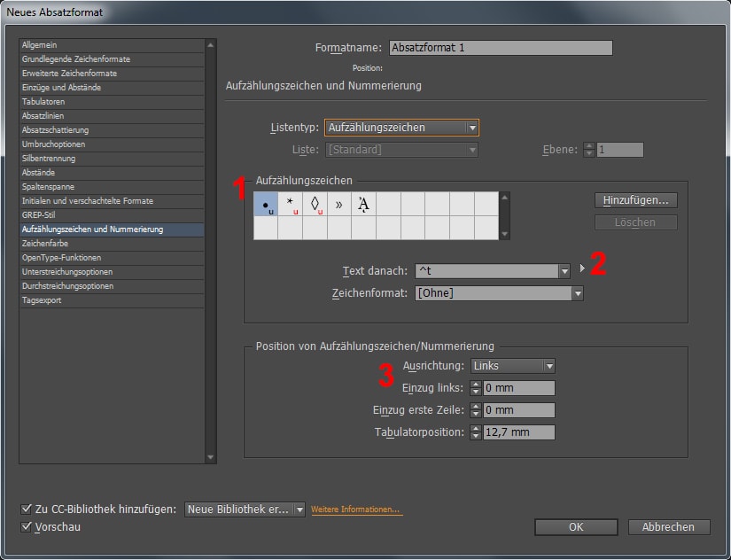Viewport: 731px width, 560px height.
Task: Open the GREP-Stil category
Action: (x=40, y=215)
